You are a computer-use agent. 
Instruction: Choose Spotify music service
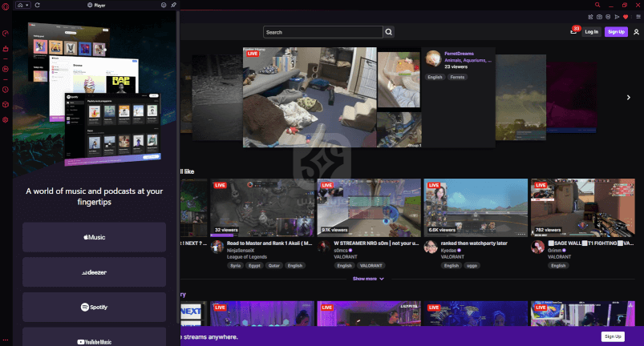(94, 307)
